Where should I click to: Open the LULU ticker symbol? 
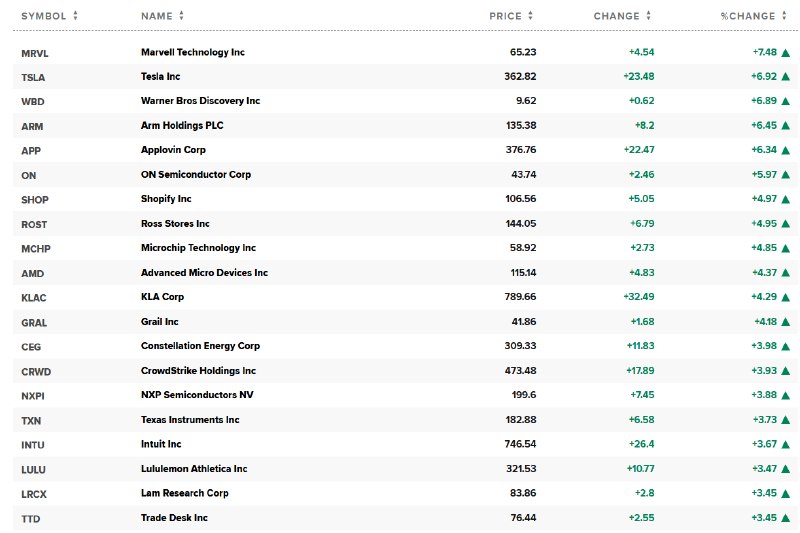[x=33, y=470]
